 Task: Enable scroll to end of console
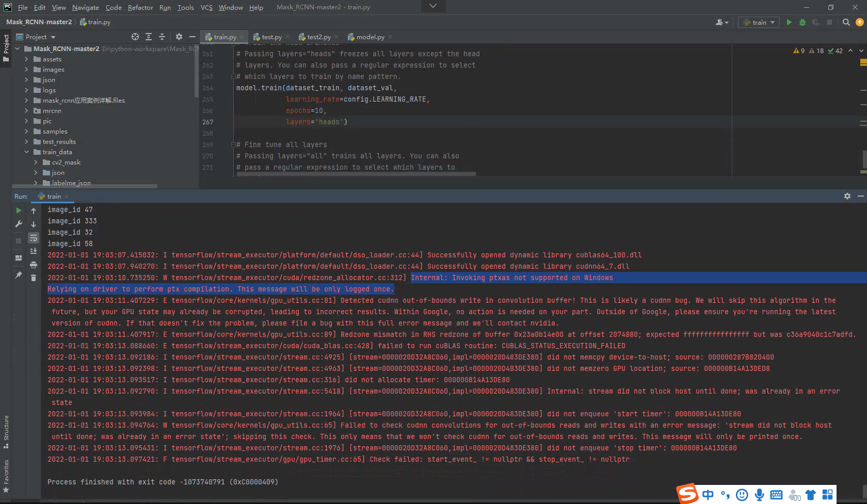click(x=34, y=251)
